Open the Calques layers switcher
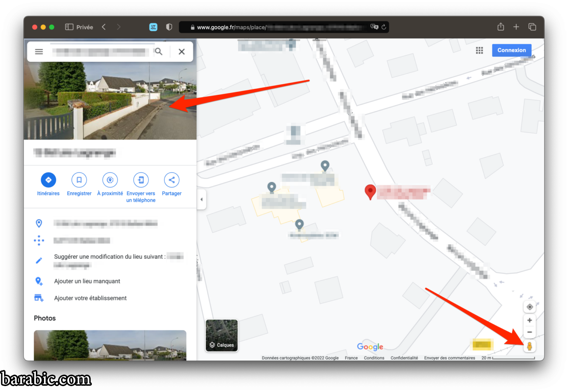The width and height of the screenshot is (568, 392). (222, 335)
